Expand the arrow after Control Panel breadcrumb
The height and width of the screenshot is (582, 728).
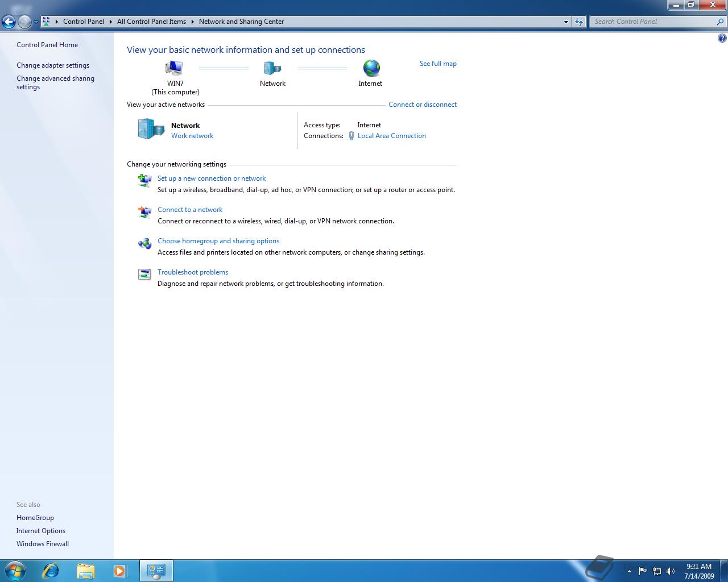click(x=110, y=22)
